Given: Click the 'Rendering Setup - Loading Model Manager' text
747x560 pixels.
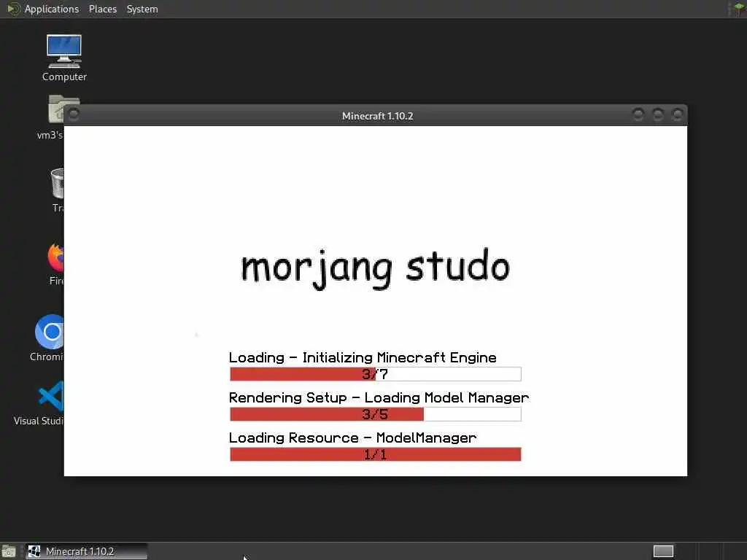Looking at the screenshot, I should (x=379, y=397).
